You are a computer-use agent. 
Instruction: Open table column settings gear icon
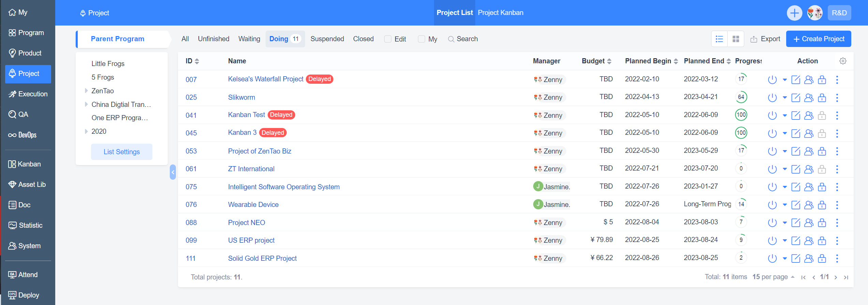[843, 61]
